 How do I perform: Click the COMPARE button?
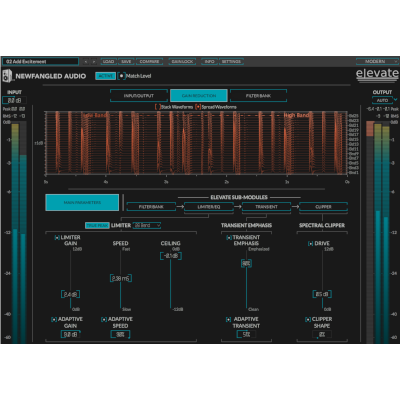click(149, 62)
